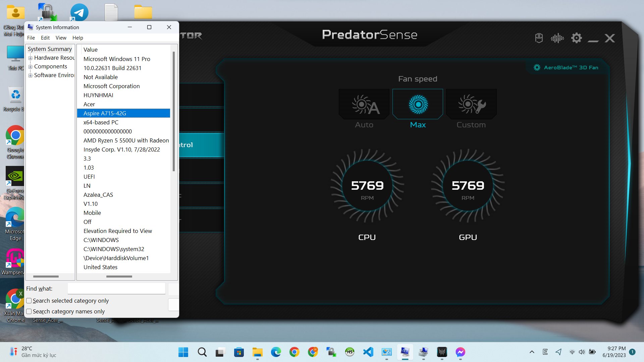Open Visual Studio Code from taskbar

[368, 352]
